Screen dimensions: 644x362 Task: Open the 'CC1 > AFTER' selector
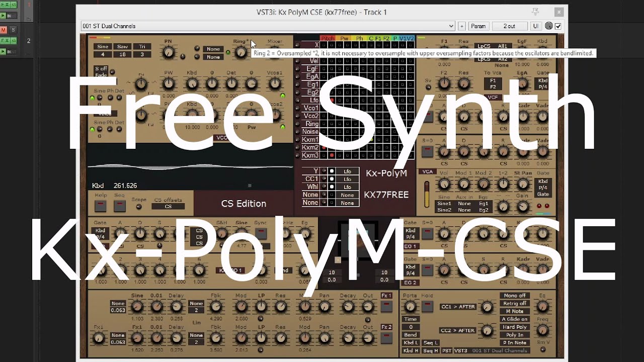pyautogui.click(x=458, y=307)
